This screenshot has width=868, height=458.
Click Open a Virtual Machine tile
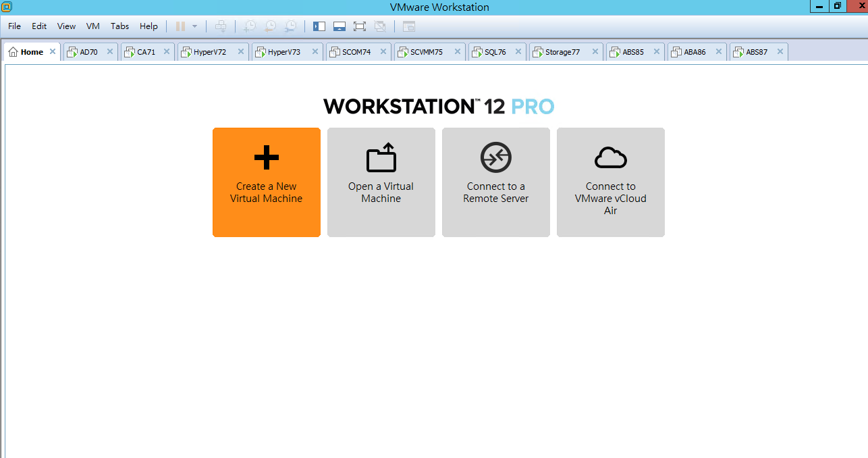click(x=381, y=182)
